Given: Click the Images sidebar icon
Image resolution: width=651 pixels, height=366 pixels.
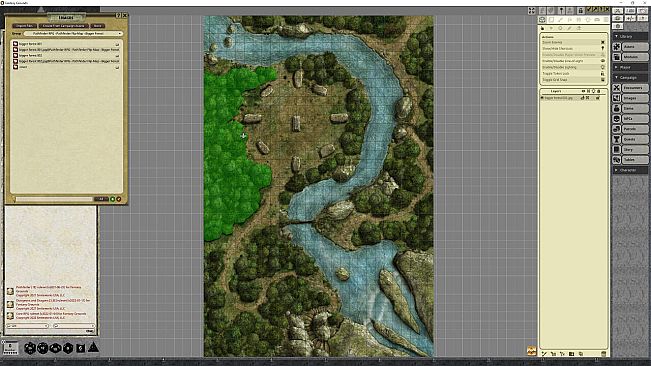Looking at the screenshot, I should (617, 98).
